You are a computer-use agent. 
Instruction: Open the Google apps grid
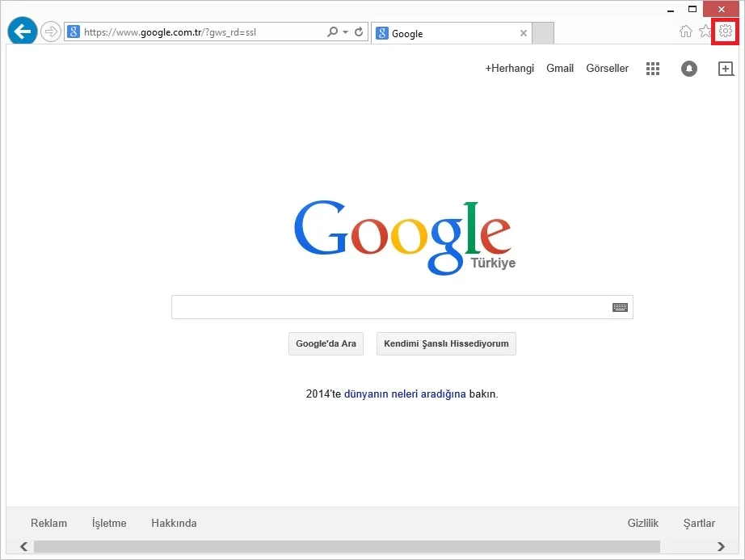pos(653,69)
